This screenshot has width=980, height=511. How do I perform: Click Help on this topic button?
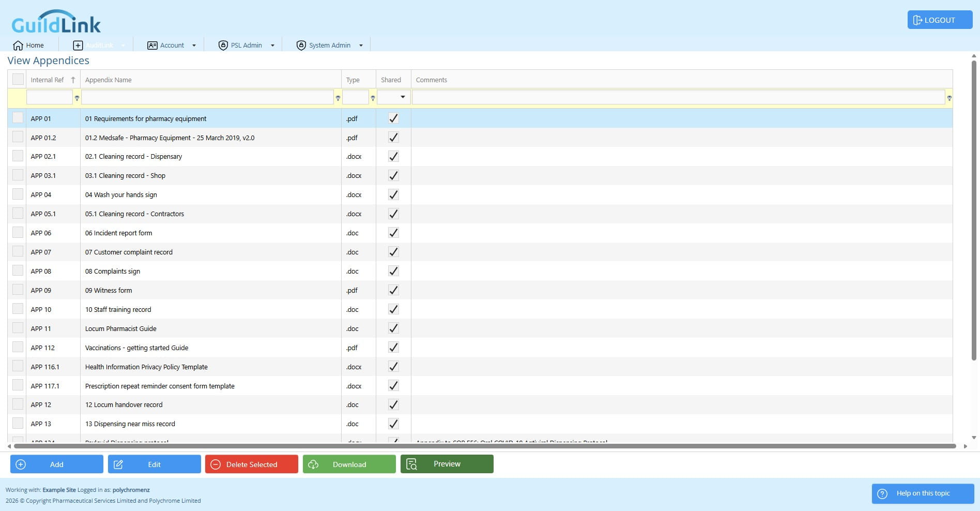[x=923, y=493]
